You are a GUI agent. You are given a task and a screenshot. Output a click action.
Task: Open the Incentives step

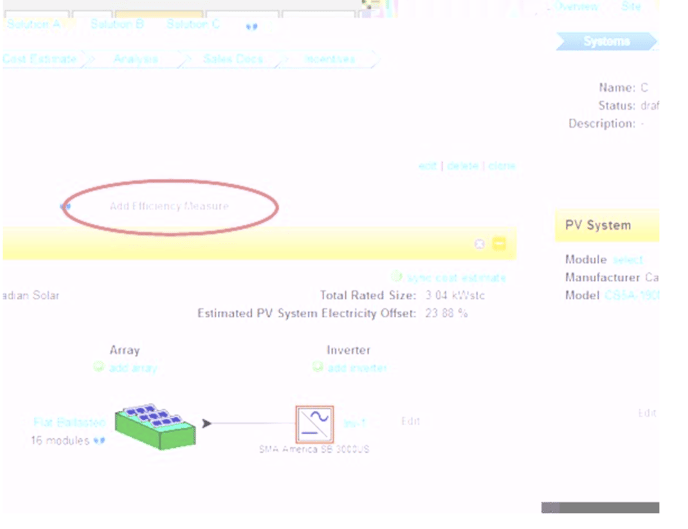(330, 59)
